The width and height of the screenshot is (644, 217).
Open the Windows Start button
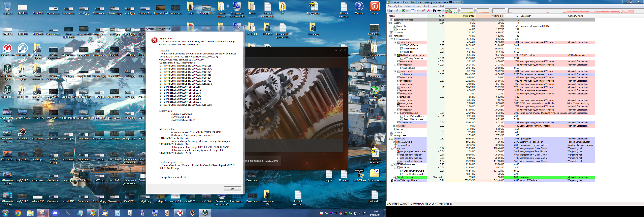click(5, 213)
